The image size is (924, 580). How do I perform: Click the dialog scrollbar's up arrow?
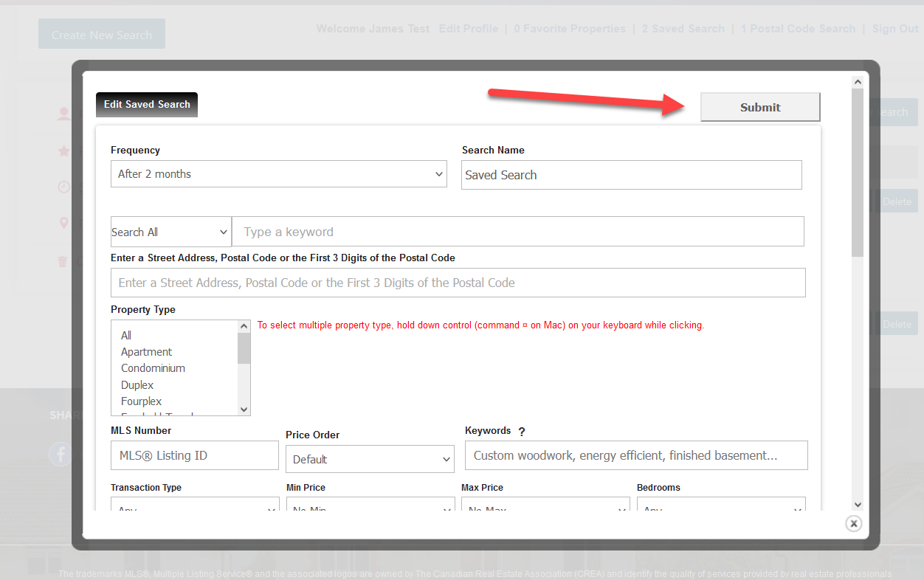pos(857,82)
